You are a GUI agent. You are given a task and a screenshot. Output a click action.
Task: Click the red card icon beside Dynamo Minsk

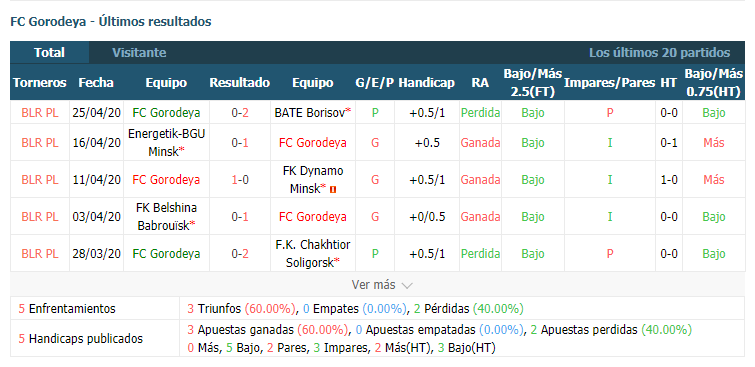(x=333, y=189)
